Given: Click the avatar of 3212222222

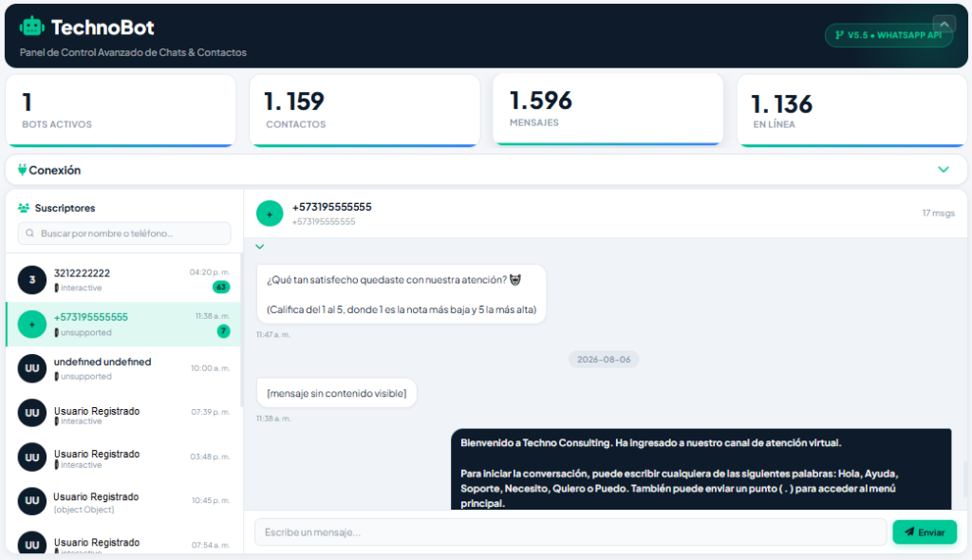Looking at the screenshot, I should coord(32,280).
